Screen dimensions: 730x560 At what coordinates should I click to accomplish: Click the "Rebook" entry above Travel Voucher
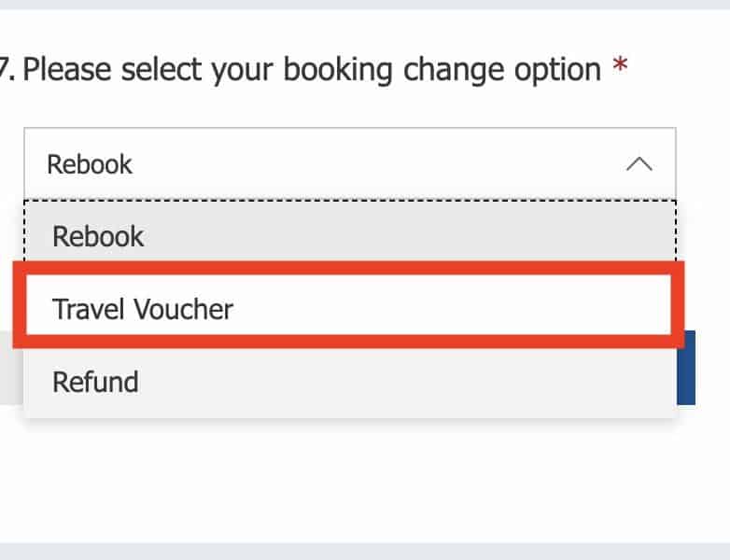[x=98, y=235]
